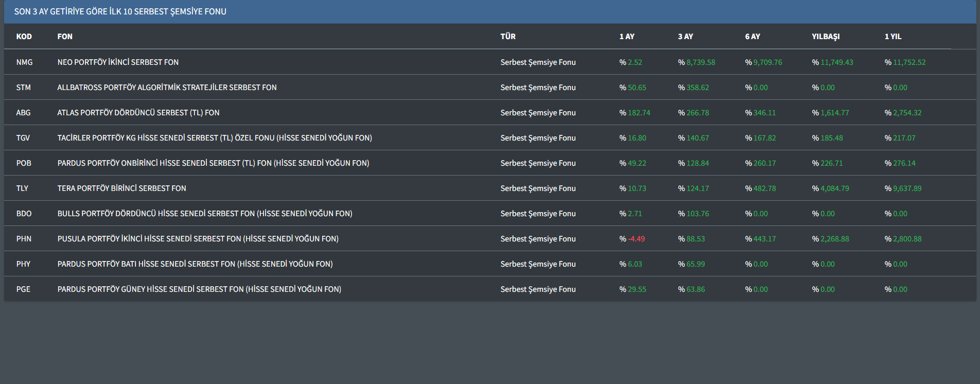Click PARDUS PORTFÖY BATI HİSSE SENEDİ fund
Image resolution: width=980 pixels, height=384 pixels.
195,264
